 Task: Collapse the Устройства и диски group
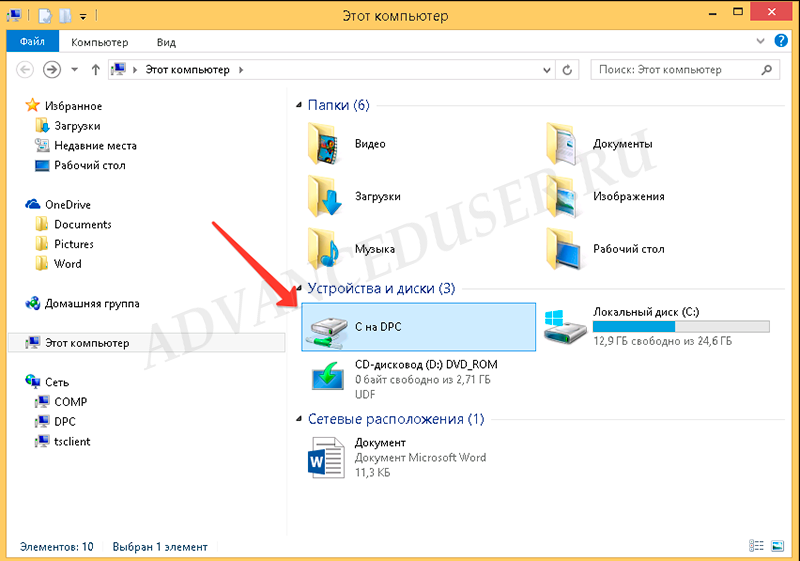click(x=299, y=289)
